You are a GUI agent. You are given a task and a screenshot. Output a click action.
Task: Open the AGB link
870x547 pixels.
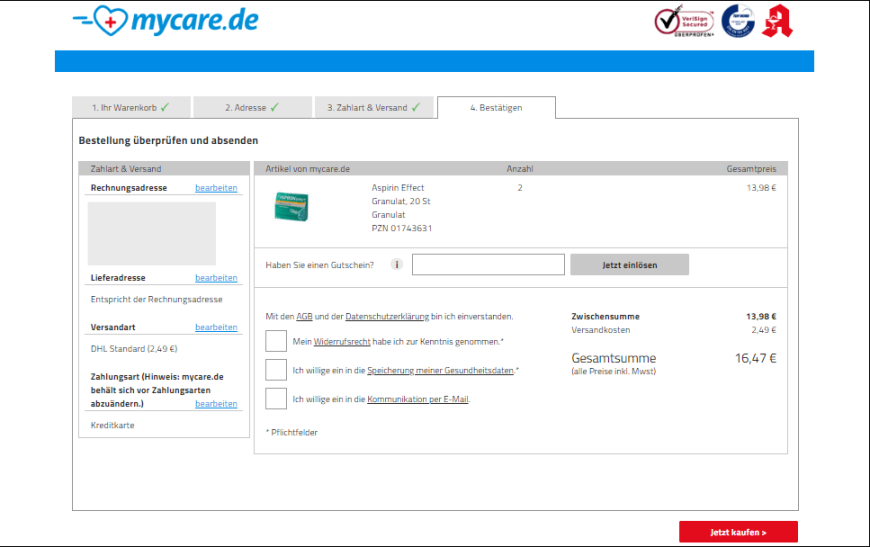point(304,316)
